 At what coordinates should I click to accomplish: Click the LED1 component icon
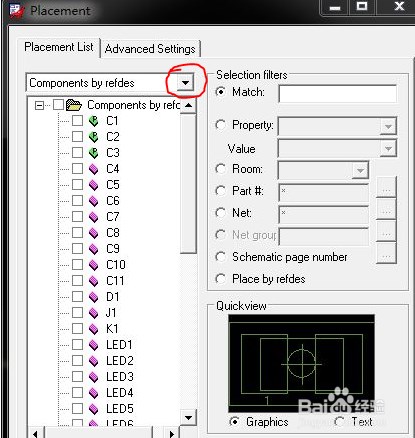94,345
